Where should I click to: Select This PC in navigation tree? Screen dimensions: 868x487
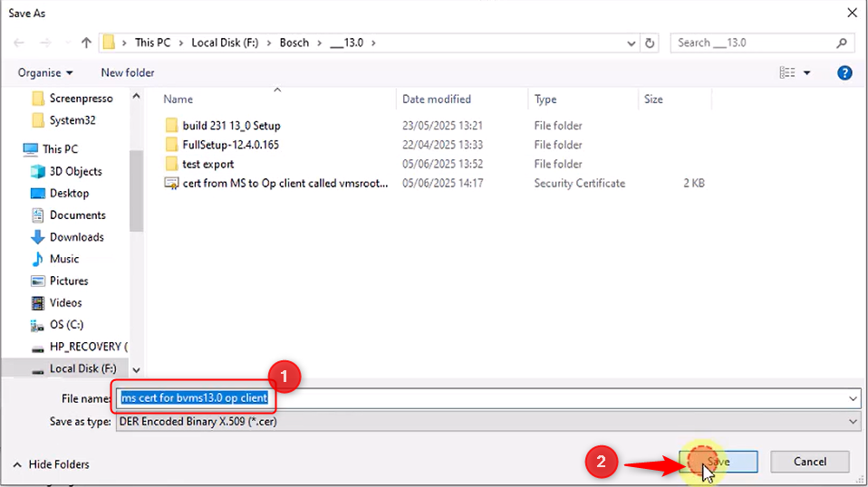pyautogui.click(x=60, y=149)
